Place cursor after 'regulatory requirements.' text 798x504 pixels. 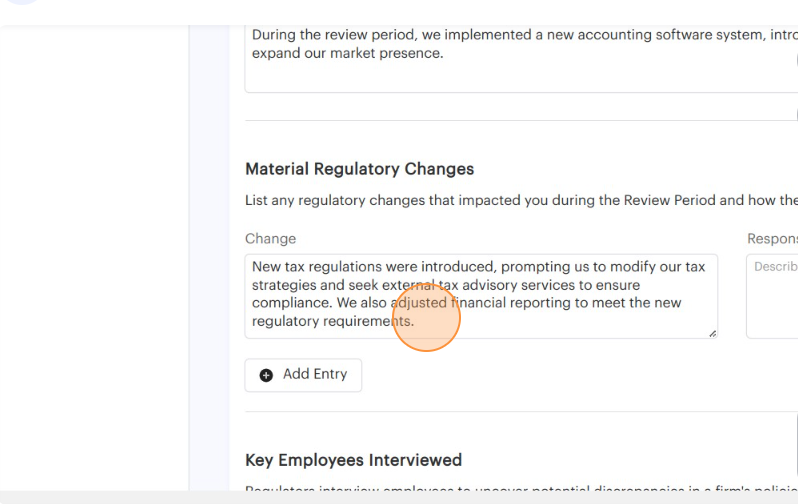[415, 322]
